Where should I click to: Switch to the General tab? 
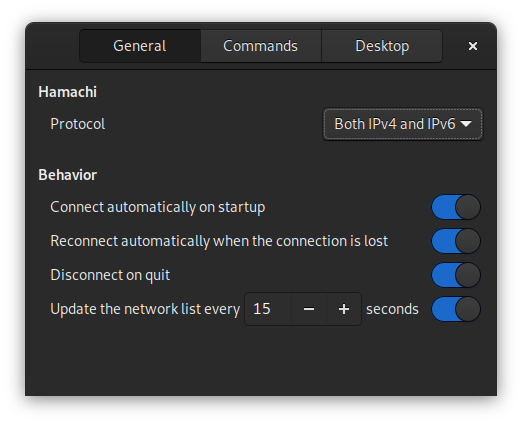140,46
